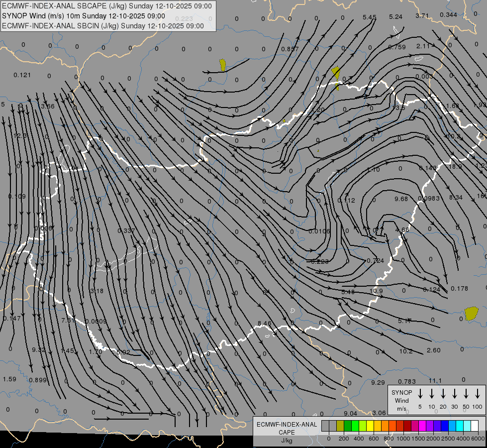Click the map value 7.51
The height and width of the screenshot is (448, 487).
68,320
